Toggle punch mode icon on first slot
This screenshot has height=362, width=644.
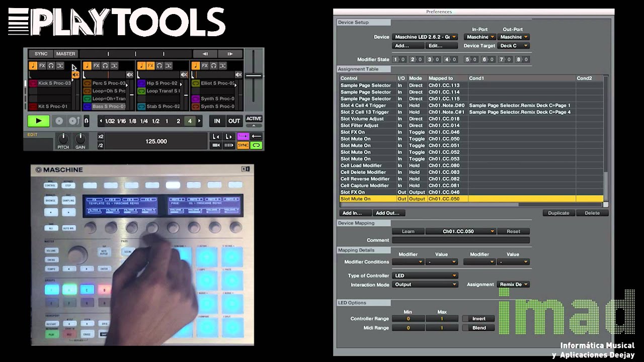pos(60,65)
